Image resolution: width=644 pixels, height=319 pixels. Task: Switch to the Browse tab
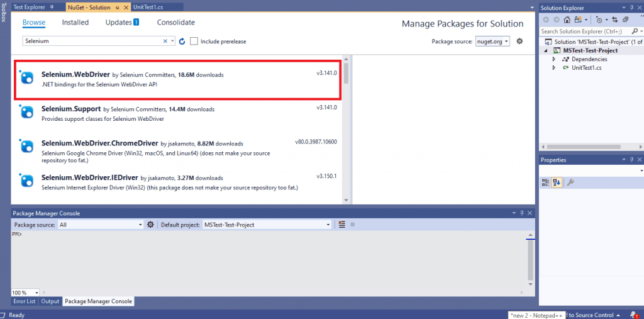pos(34,23)
